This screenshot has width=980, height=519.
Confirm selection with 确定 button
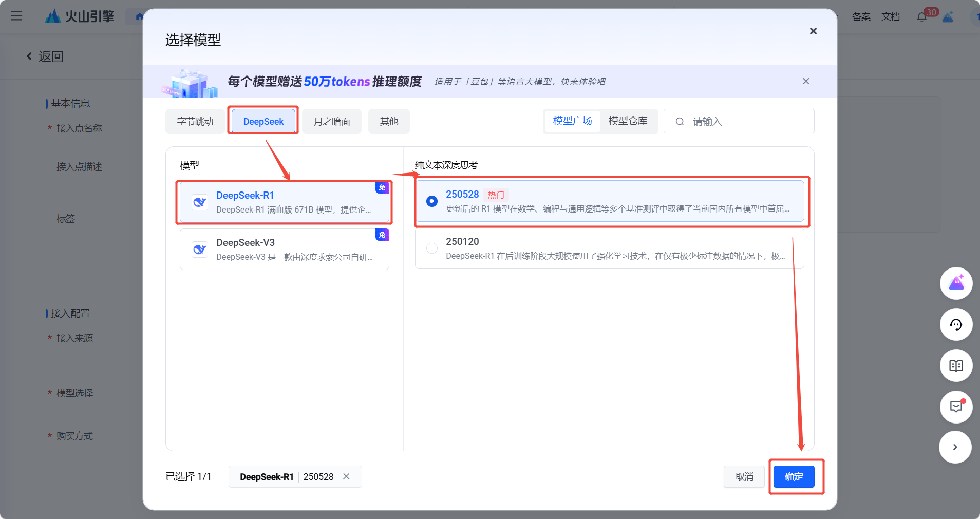pos(794,477)
